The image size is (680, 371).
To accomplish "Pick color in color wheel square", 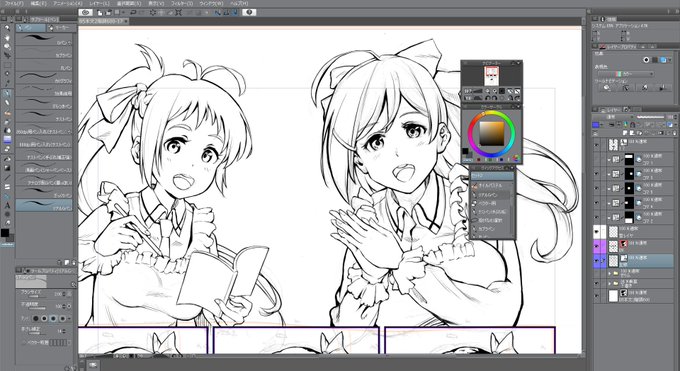I will point(492,133).
